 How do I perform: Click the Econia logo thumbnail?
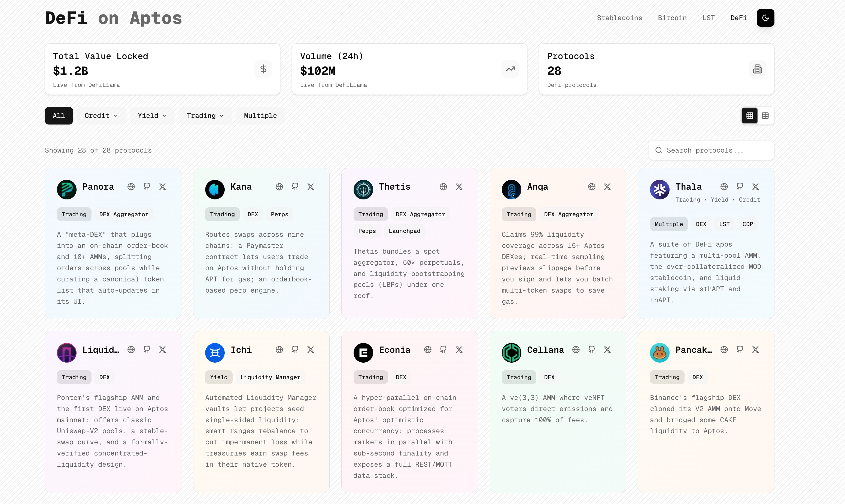tap(363, 353)
